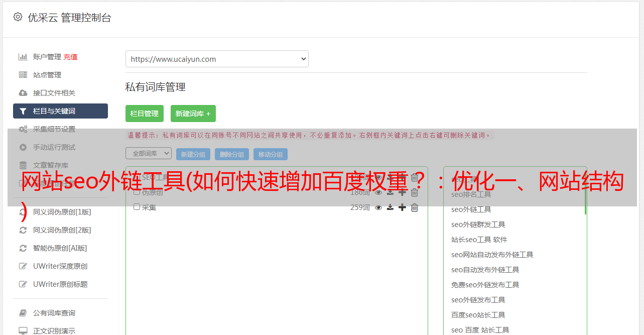Select the keyword 站长seo工具 软件
This screenshot has height=335, width=644.
click(479, 240)
